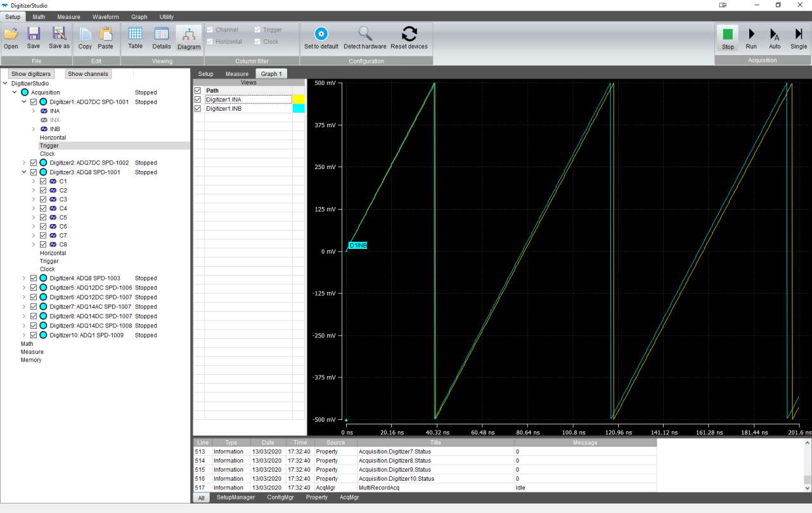
Task: Start acquisition with the Run button
Action: click(x=751, y=34)
